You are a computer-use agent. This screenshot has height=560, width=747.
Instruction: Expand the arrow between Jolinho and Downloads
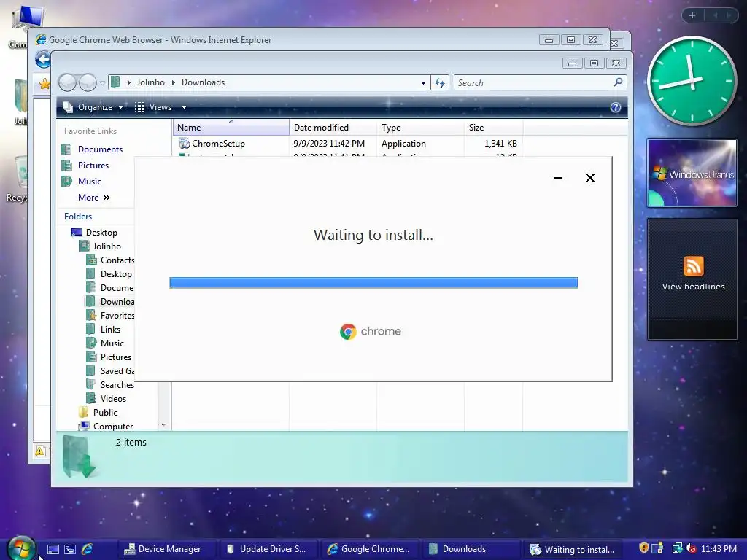pos(174,82)
